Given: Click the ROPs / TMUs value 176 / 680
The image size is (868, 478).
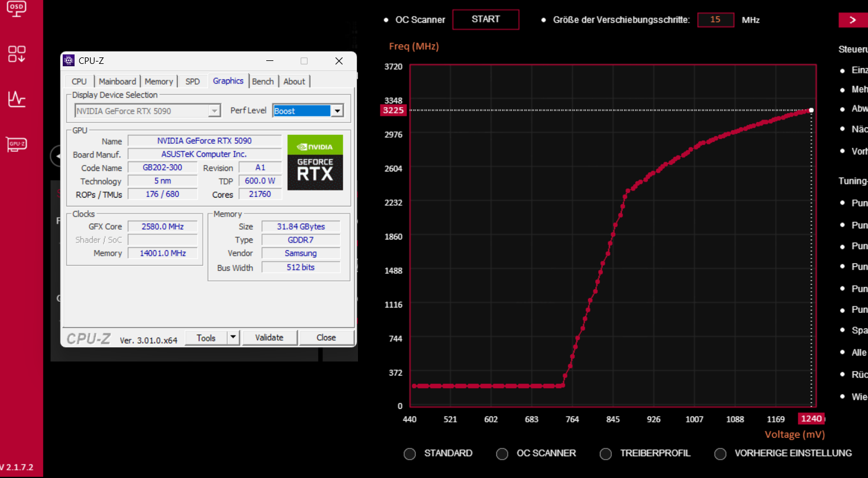Looking at the screenshot, I should pyautogui.click(x=163, y=194).
